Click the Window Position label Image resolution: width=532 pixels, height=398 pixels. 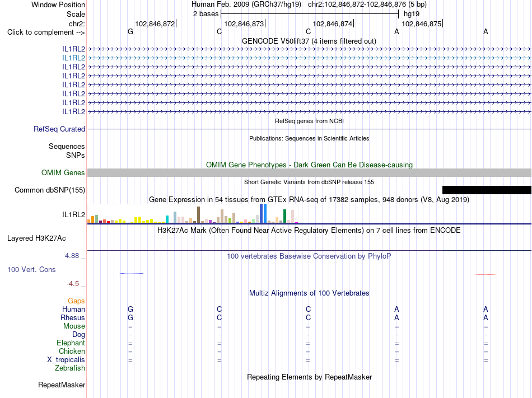click(58, 4)
